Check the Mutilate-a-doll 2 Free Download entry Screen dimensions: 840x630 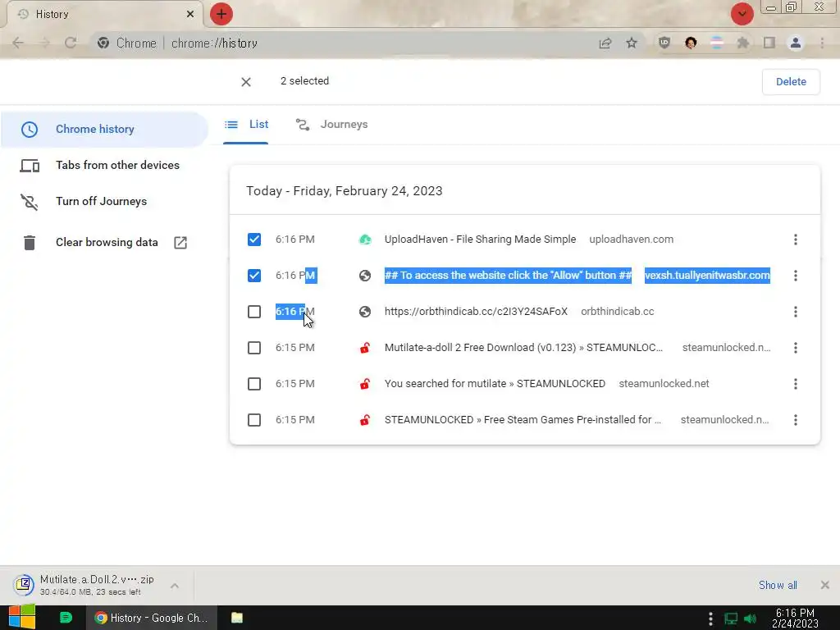(x=254, y=348)
